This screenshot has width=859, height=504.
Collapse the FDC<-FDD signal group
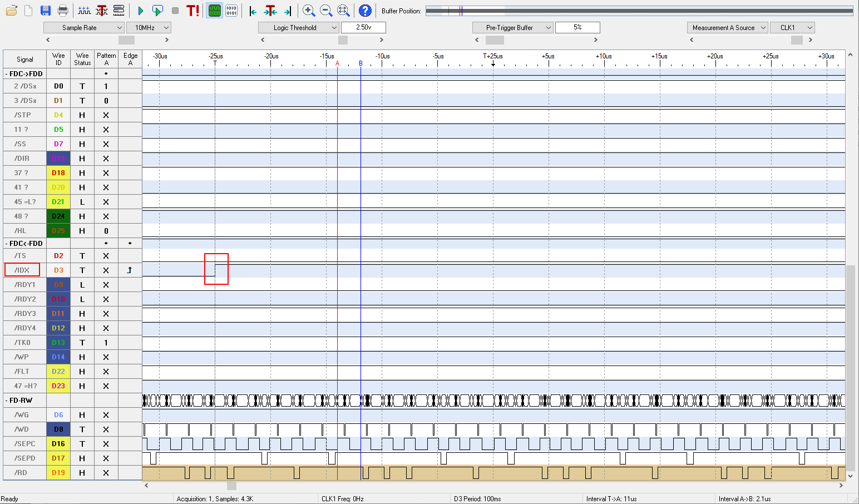click(x=7, y=243)
